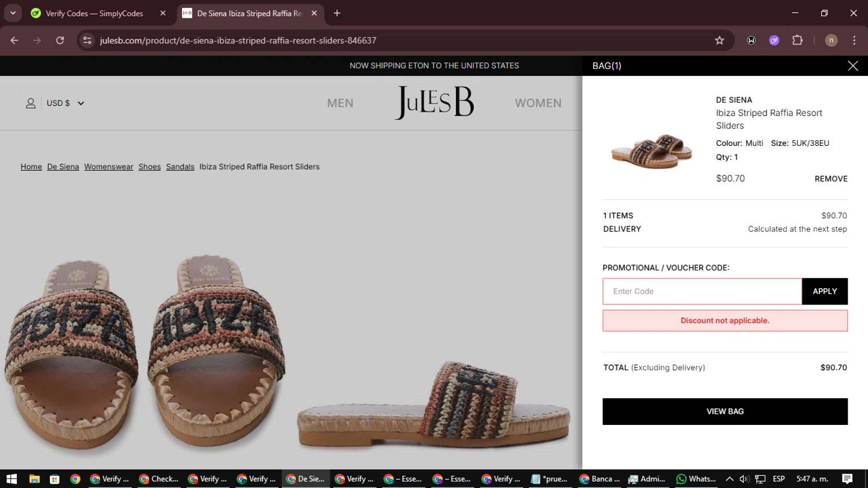The height and width of the screenshot is (488, 868).
Task: Show hidden system tray icons
Action: [730, 479]
